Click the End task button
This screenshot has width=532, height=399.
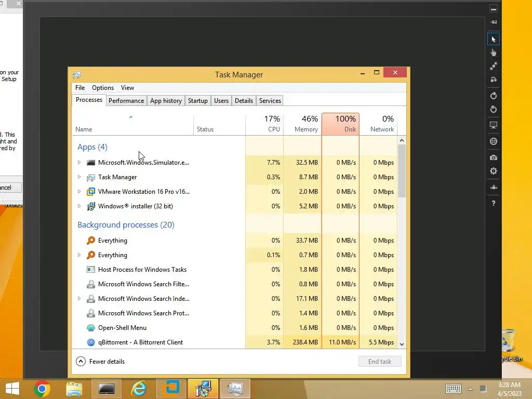(380, 362)
